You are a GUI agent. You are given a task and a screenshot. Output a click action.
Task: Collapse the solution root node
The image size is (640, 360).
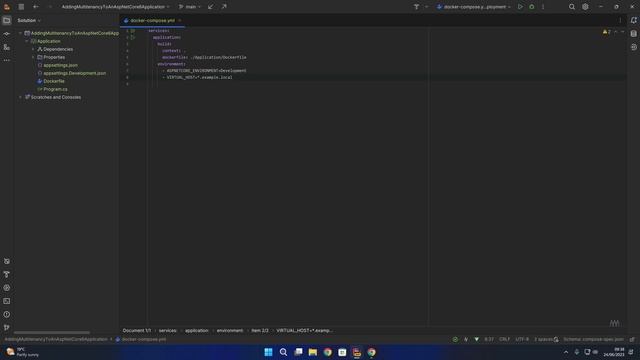pos(20,33)
